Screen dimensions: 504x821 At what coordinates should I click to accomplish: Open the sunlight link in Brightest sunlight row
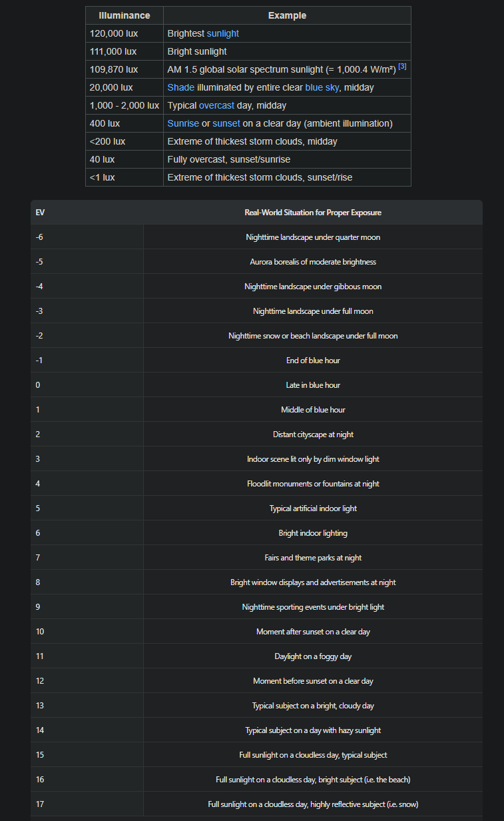pos(222,33)
